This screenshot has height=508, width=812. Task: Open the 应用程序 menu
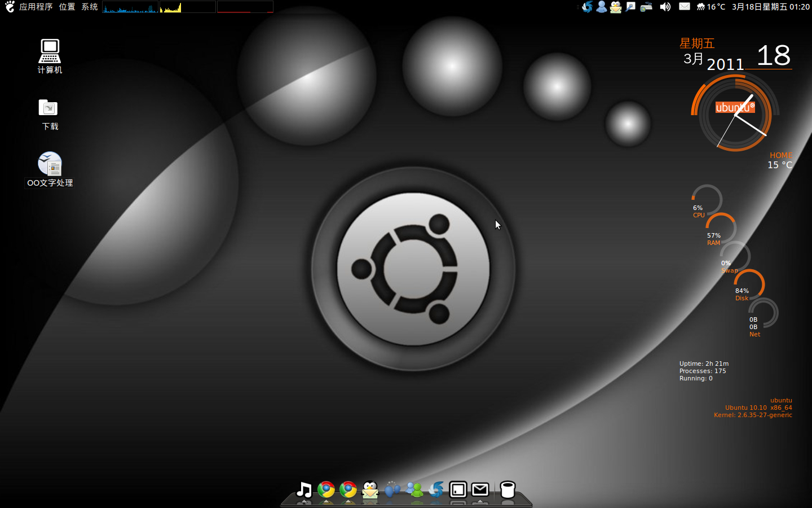[36, 7]
